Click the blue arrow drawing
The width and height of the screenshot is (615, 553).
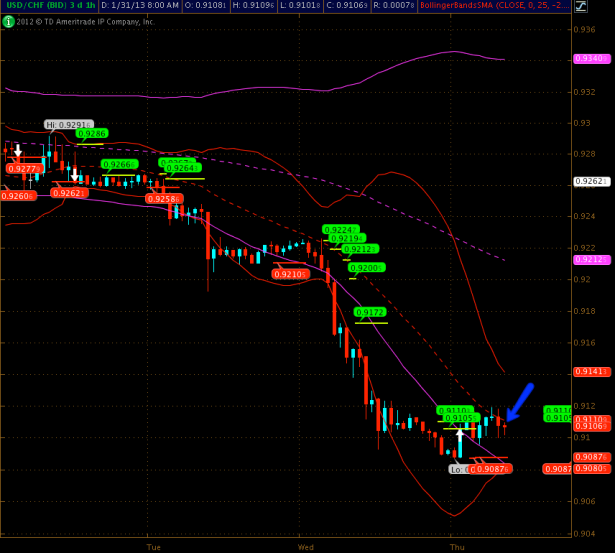click(519, 402)
